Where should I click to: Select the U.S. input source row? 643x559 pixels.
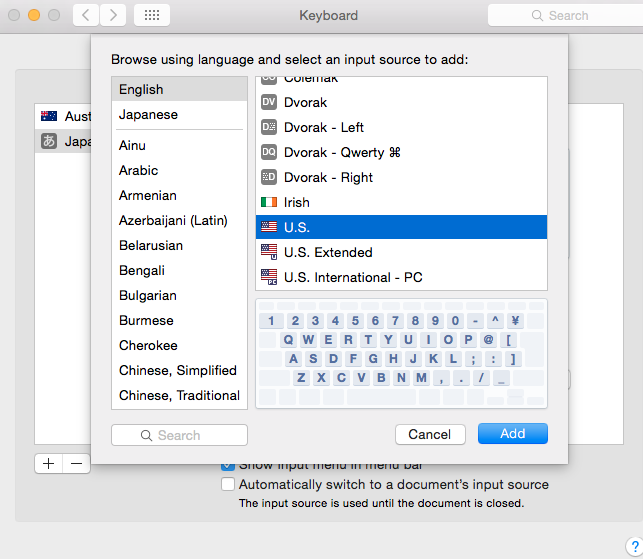click(x=401, y=227)
